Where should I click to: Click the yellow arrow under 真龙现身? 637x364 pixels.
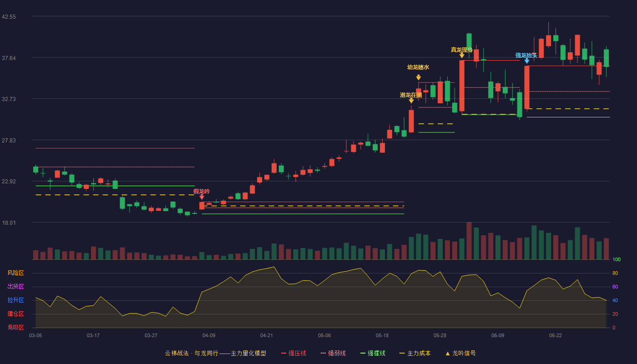pyautogui.click(x=462, y=56)
